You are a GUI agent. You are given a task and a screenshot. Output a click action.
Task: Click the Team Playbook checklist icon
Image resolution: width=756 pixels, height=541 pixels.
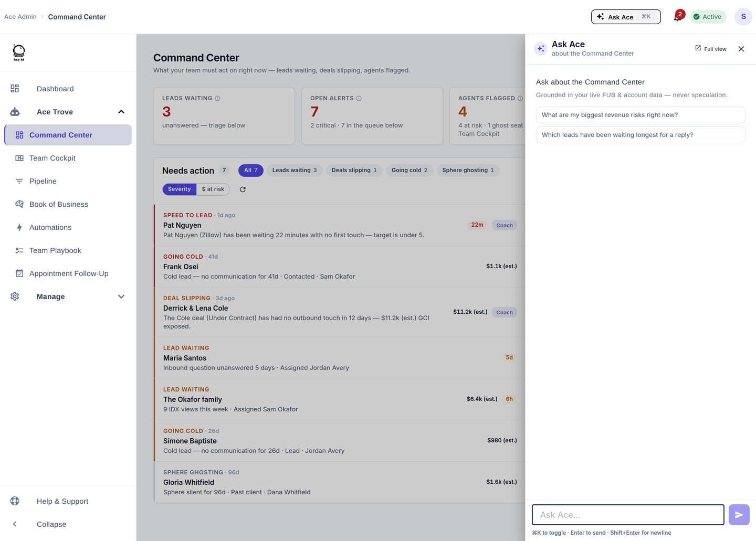tap(19, 250)
